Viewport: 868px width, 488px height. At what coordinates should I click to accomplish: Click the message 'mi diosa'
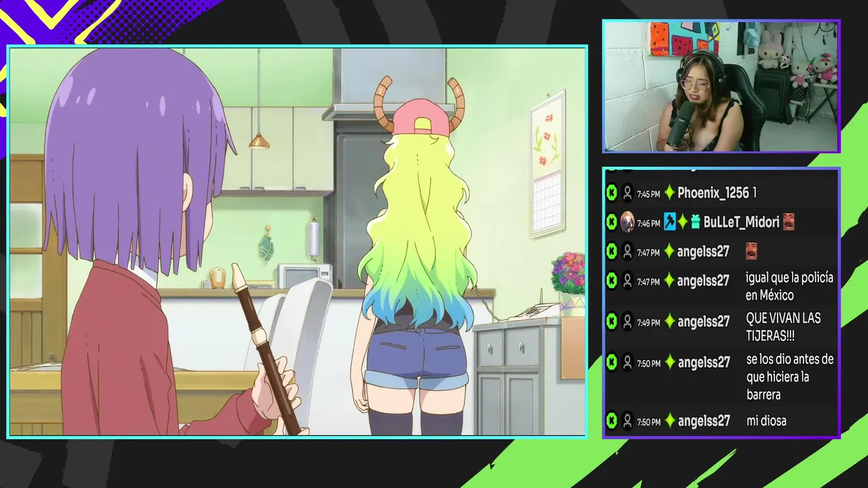pyautogui.click(x=766, y=421)
